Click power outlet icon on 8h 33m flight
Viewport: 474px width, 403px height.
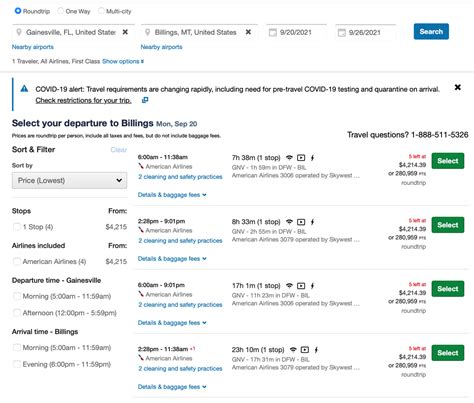pyautogui.click(x=312, y=222)
